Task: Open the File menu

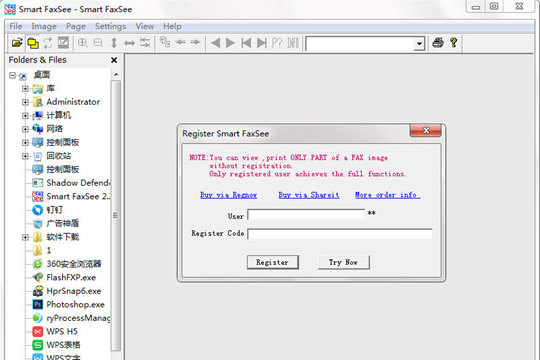Action: tap(16, 26)
